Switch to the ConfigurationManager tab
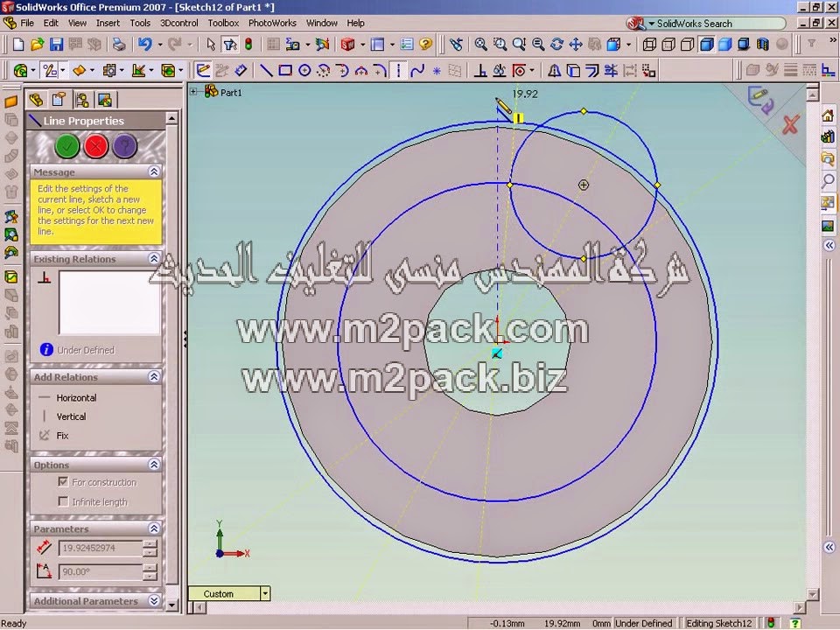This screenshot has height=630, width=840. pos(82,100)
